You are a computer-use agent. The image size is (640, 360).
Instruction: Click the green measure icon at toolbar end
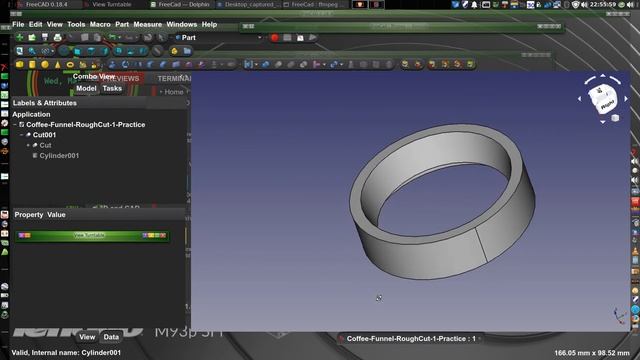pos(470,64)
